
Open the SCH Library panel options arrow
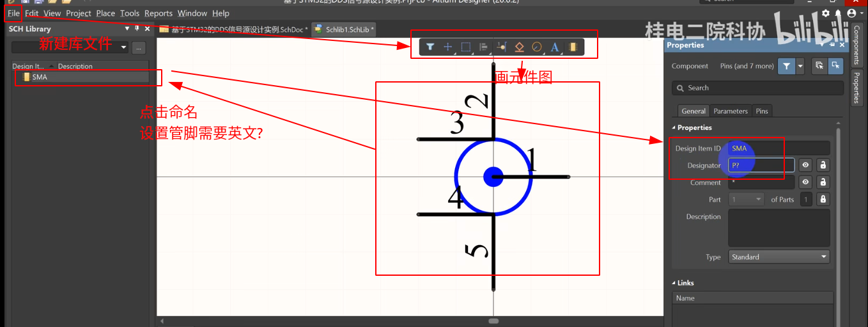tap(127, 29)
